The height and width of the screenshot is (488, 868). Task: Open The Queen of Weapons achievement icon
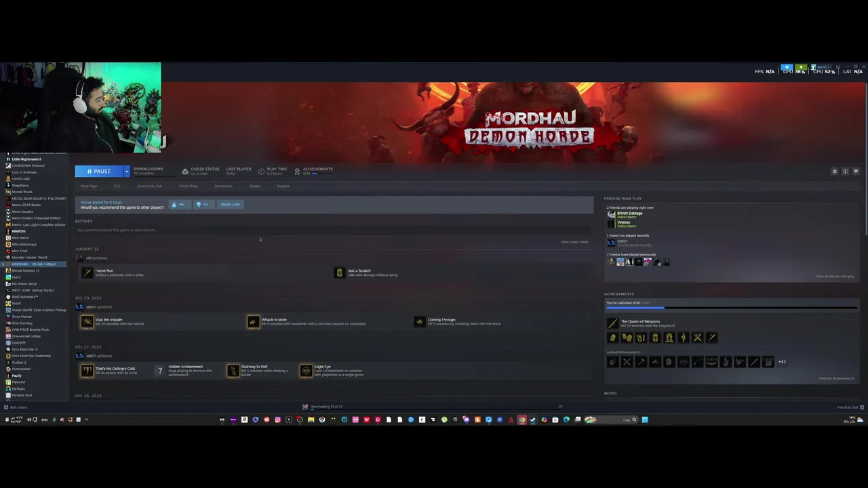(x=612, y=323)
